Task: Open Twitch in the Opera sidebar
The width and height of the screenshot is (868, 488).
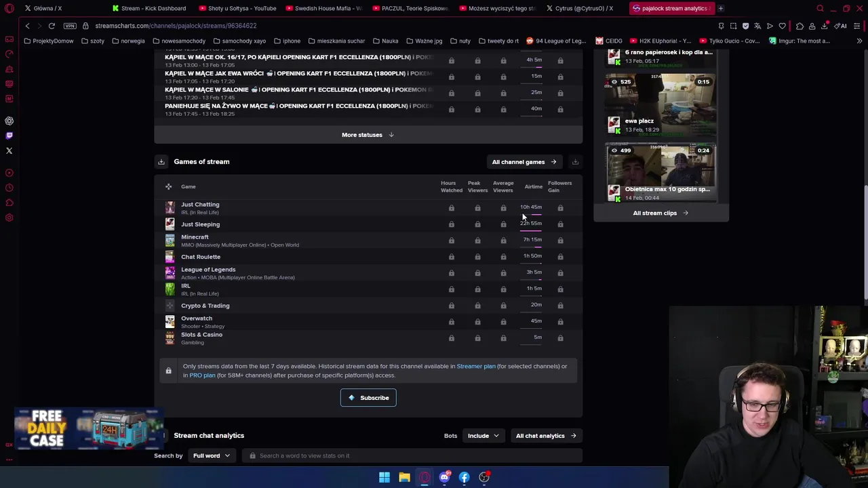Action: tap(9, 136)
